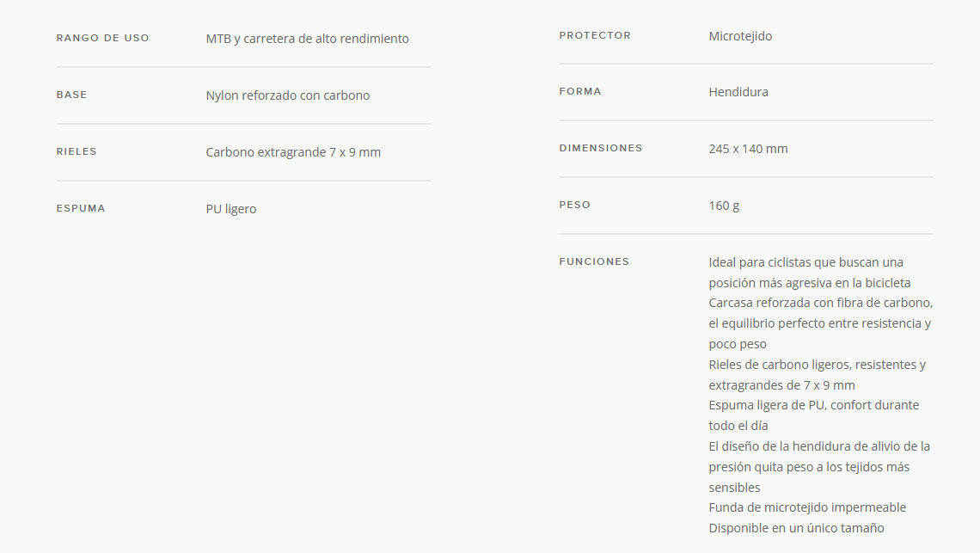
Task: Click the Funda de microtejido impermeable line
Action: (807, 507)
